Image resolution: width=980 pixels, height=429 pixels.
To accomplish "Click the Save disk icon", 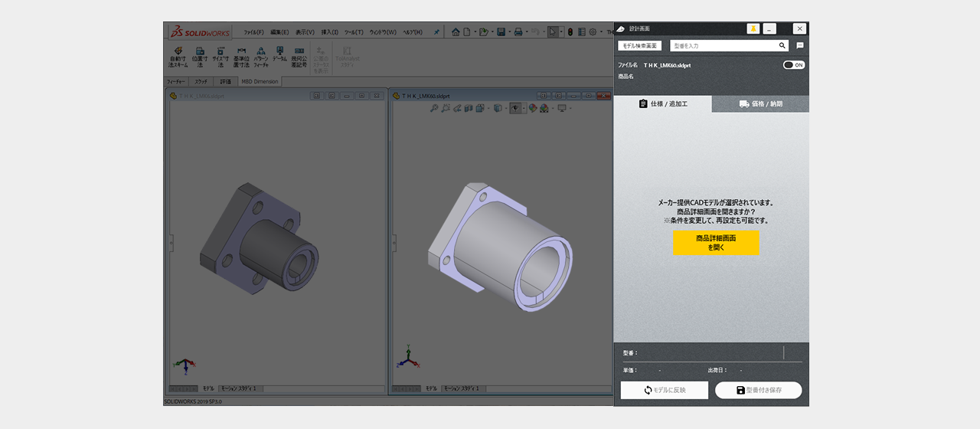I will (500, 32).
